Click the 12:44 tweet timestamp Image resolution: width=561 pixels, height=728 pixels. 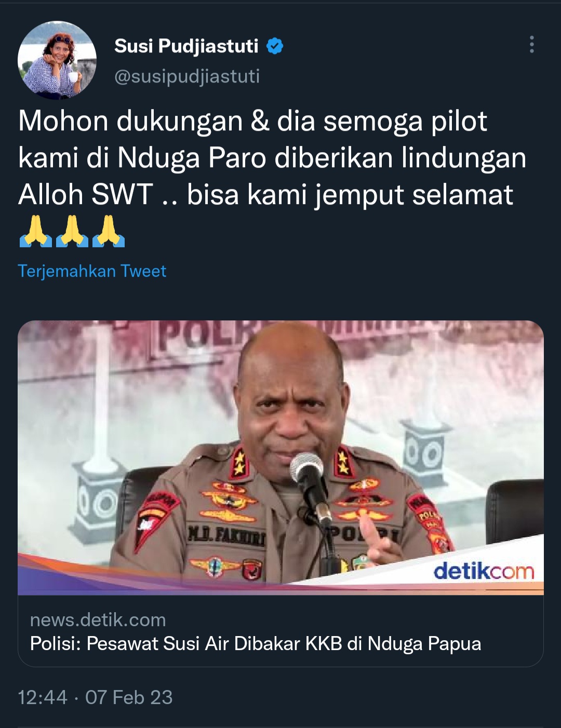[43, 697]
